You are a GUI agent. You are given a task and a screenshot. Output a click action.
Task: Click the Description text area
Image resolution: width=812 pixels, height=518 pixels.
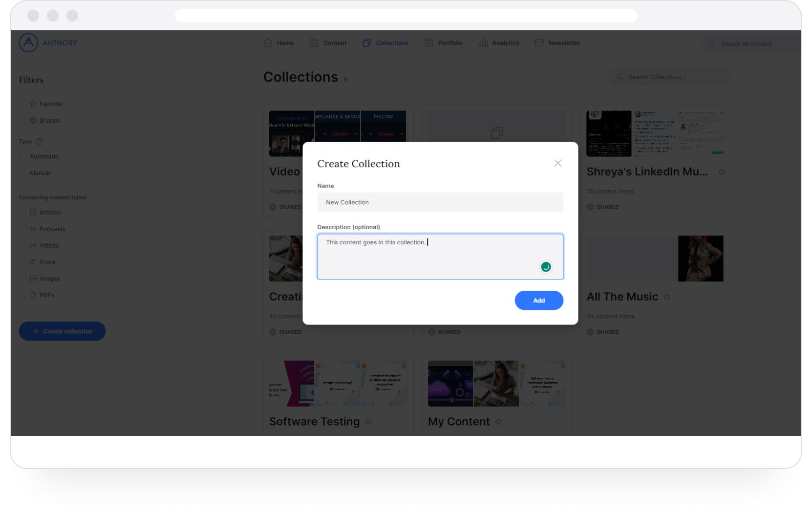pos(440,257)
